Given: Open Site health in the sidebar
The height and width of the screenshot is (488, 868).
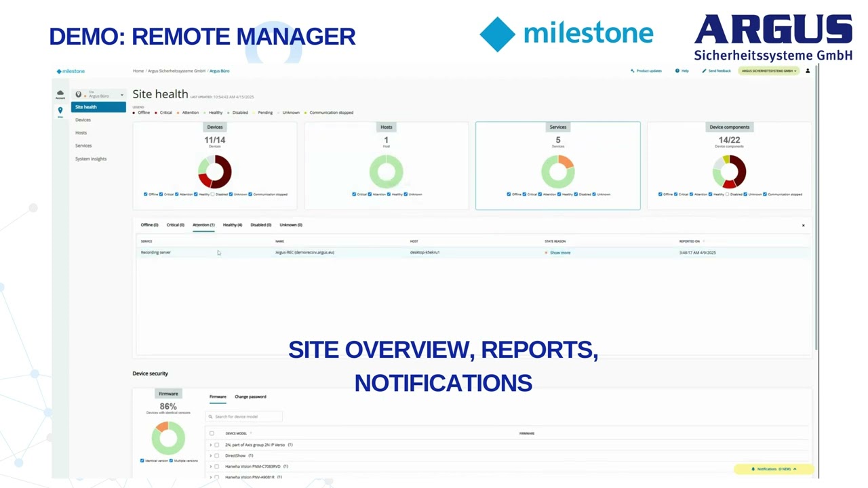Looking at the screenshot, I should [x=99, y=107].
